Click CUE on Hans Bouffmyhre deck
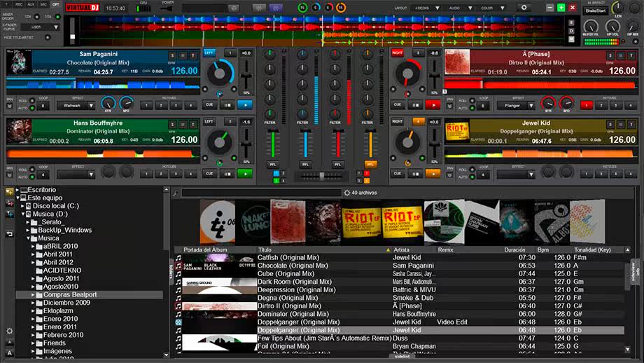Image resolution: width=644 pixels, height=363 pixels. coord(209,174)
